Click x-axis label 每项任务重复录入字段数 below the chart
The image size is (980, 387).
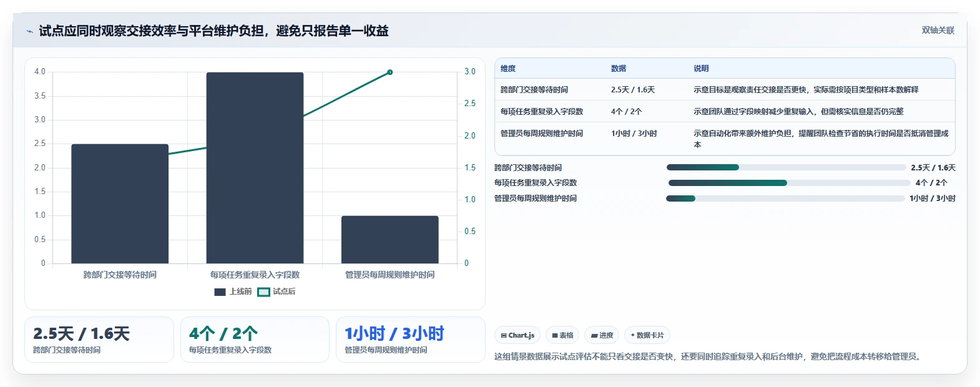255,275
